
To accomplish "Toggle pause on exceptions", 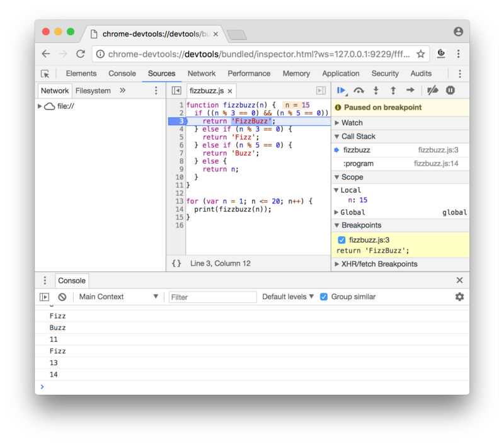I will click(450, 91).
